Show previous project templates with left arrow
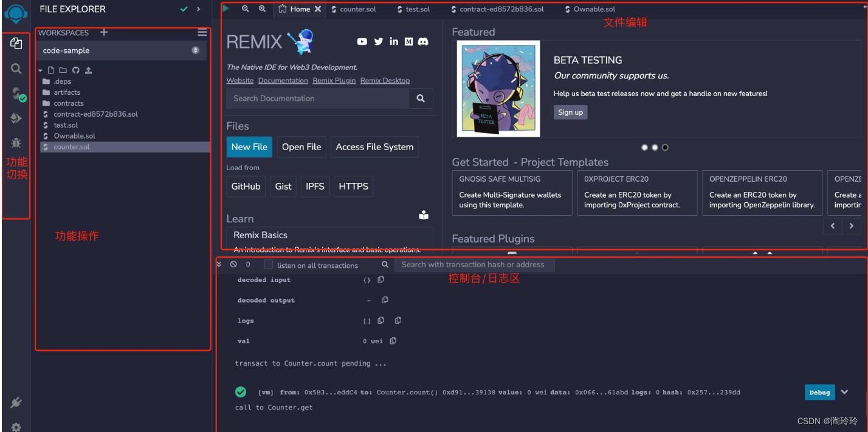 (x=833, y=225)
